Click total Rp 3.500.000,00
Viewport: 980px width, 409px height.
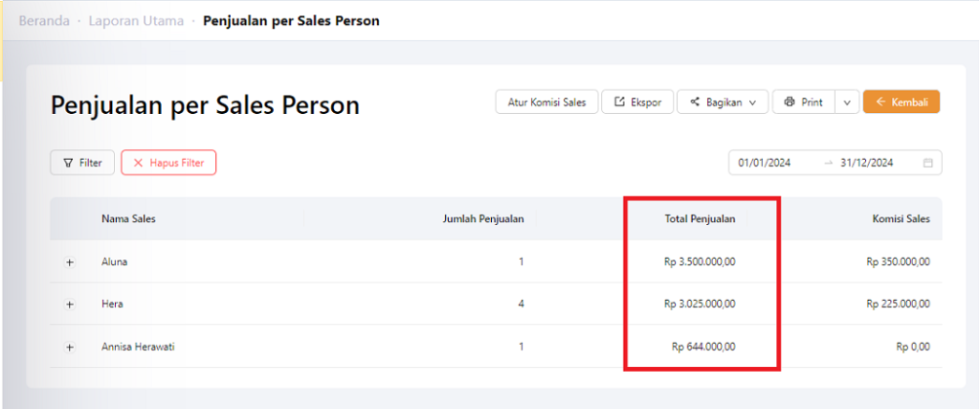pyautogui.click(x=700, y=262)
